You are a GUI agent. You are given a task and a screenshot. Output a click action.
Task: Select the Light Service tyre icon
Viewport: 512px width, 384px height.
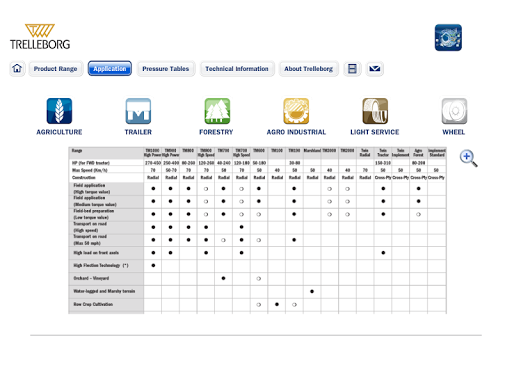(x=375, y=111)
